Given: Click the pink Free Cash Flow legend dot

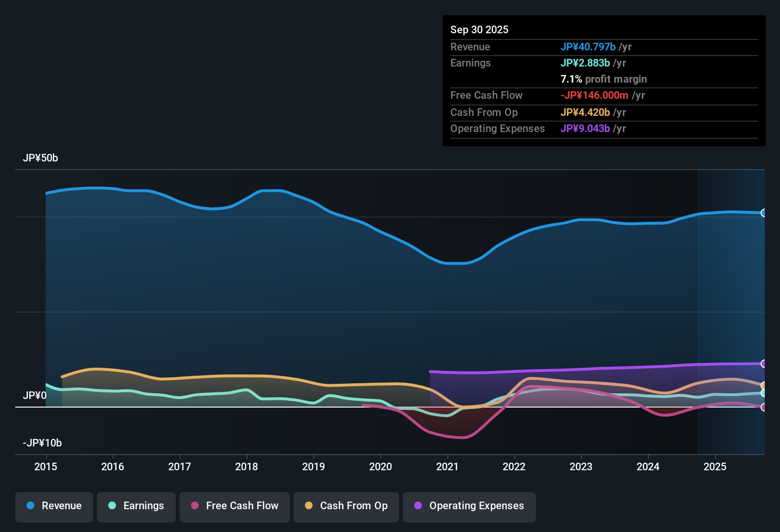Looking at the screenshot, I should tap(194, 506).
